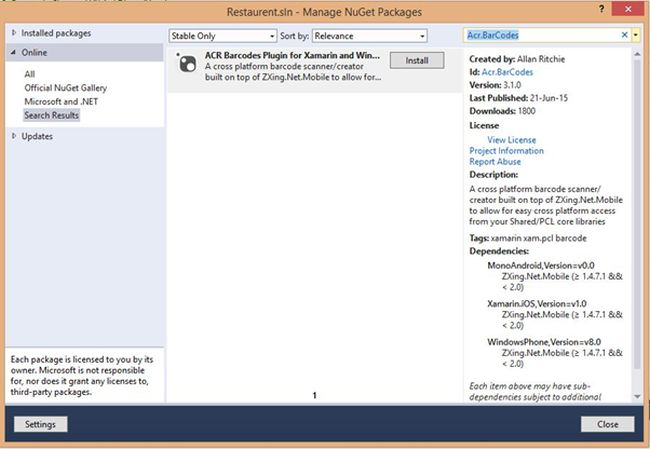Open the search box history dropdown arrow
The width and height of the screenshot is (650, 449).
(x=635, y=36)
